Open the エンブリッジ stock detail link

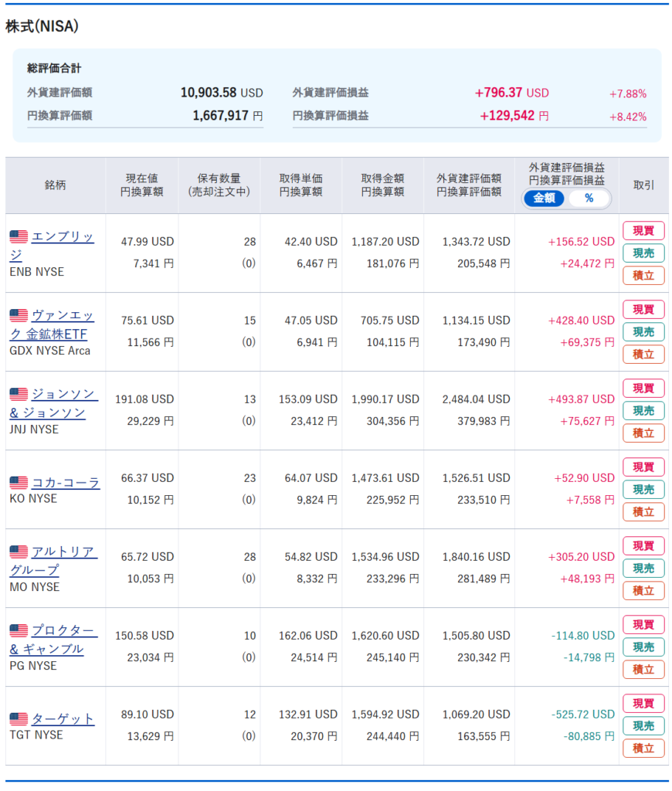tap(63, 238)
